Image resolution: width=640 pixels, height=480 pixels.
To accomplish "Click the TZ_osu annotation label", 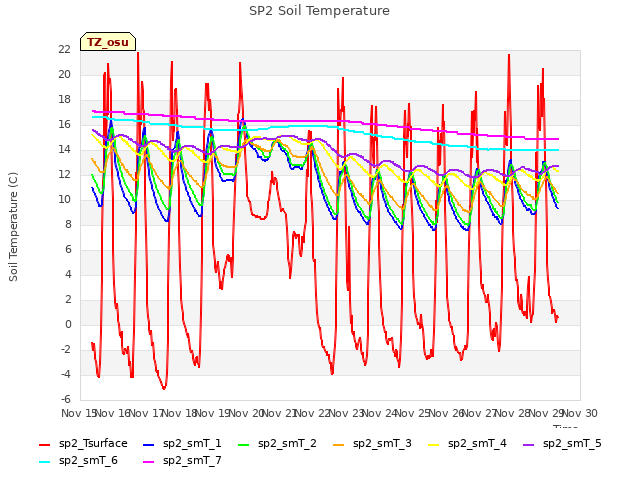I will coord(108,42).
